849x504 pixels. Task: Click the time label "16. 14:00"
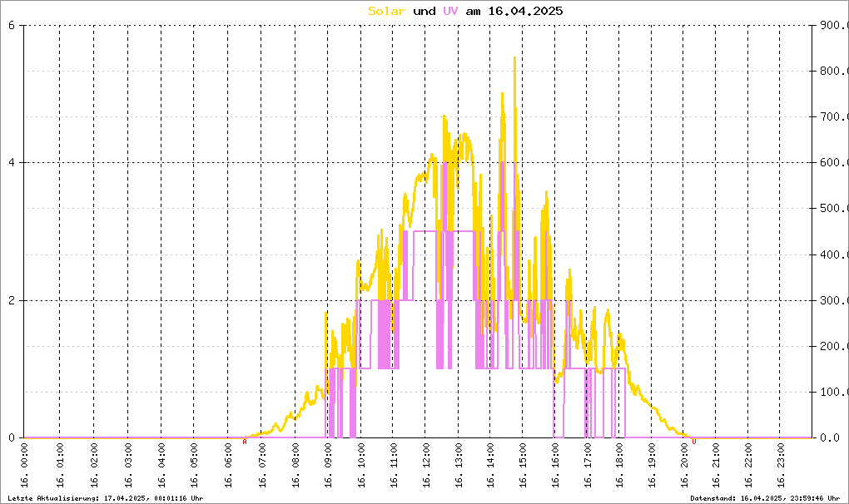click(x=490, y=465)
